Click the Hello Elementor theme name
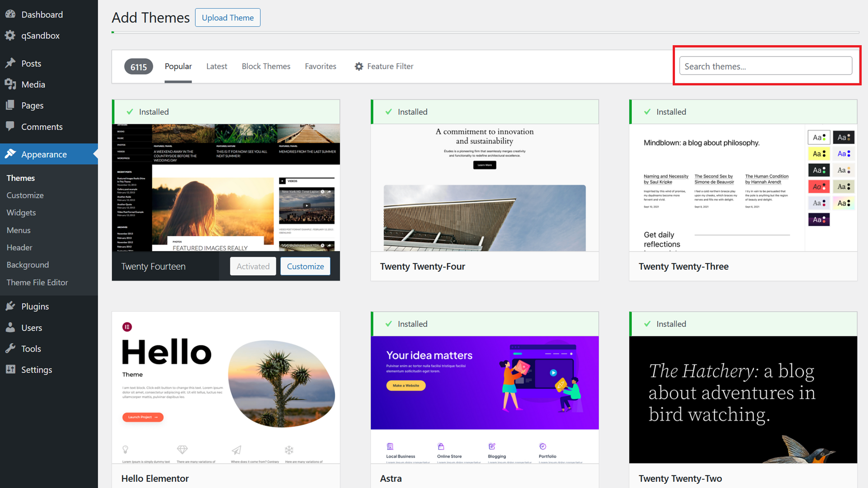This screenshot has height=488, width=868. 155,479
